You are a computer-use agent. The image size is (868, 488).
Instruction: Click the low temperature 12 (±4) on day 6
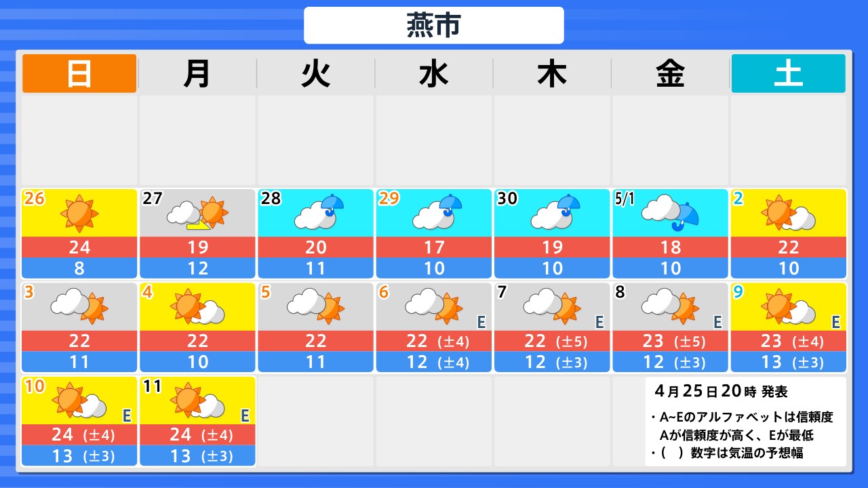pyautogui.click(x=434, y=362)
